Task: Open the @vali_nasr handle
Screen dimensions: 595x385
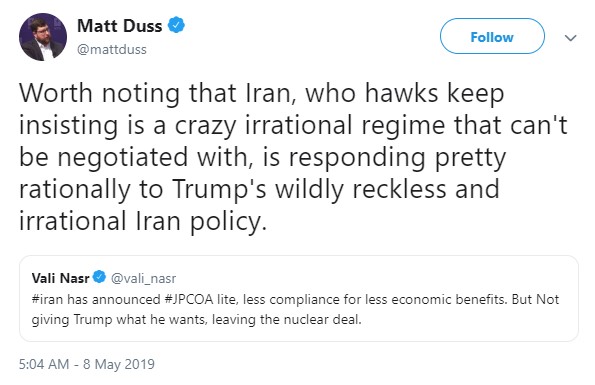Action: pos(143,278)
